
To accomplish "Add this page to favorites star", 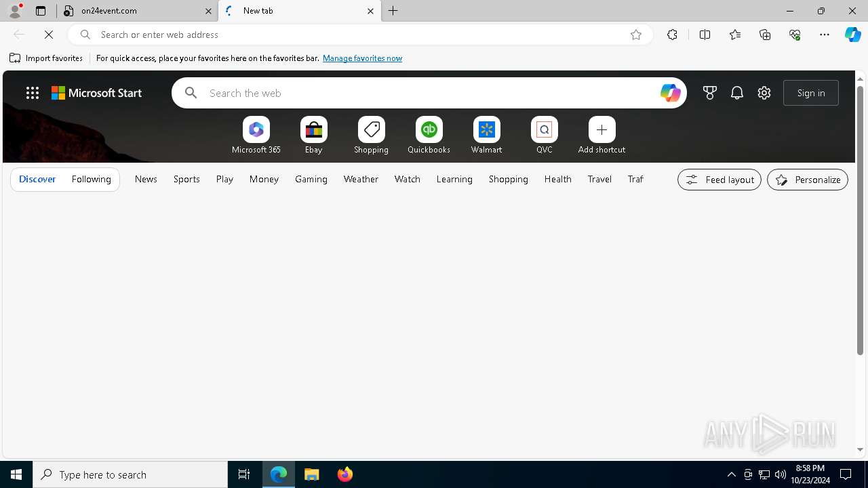I will pos(636,35).
